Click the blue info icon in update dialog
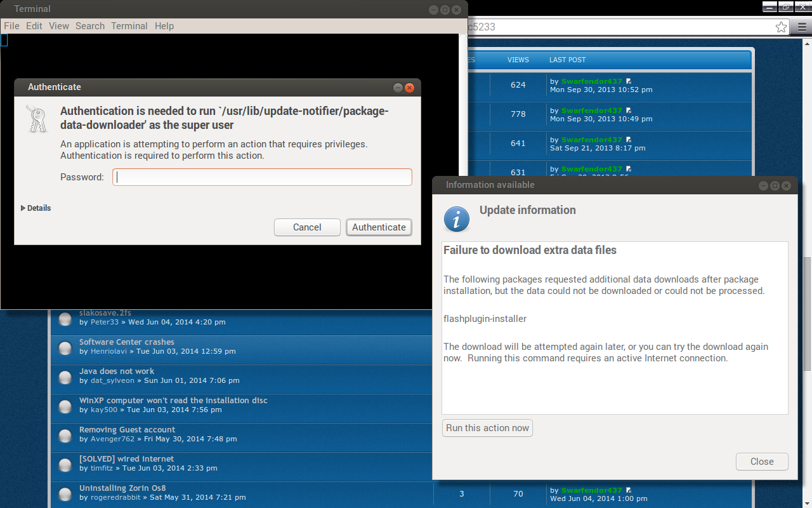This screenshot has height=508, width=812. pos(456,219)
